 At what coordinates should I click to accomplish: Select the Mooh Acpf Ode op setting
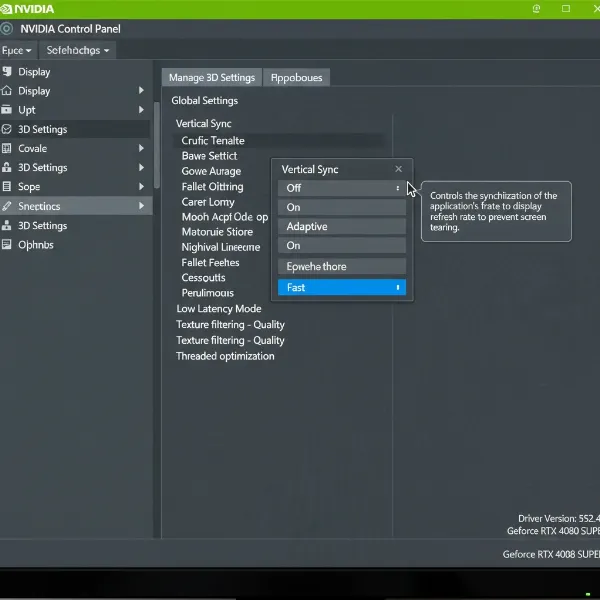pos(225,217)
